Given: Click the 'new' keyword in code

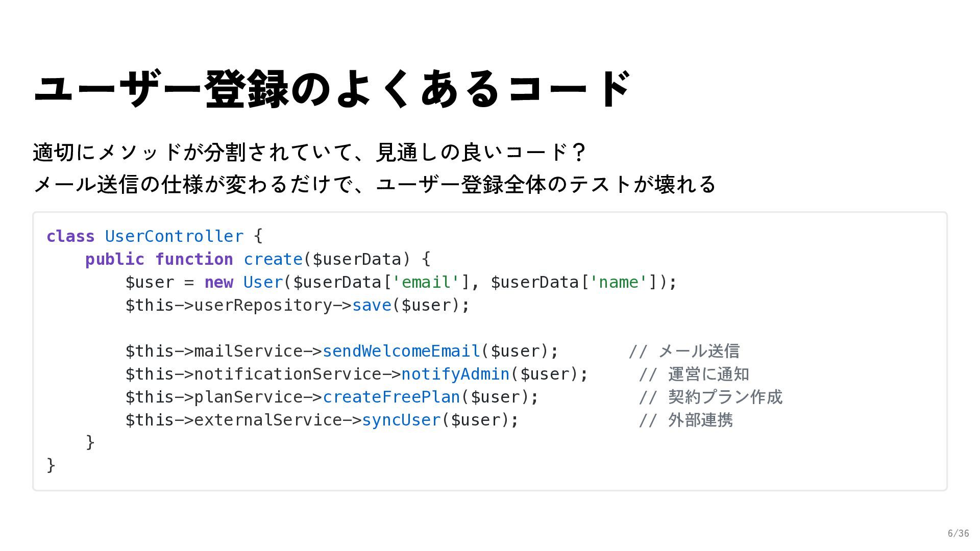Looking at the screenshot, I should (x=218, y=282).
